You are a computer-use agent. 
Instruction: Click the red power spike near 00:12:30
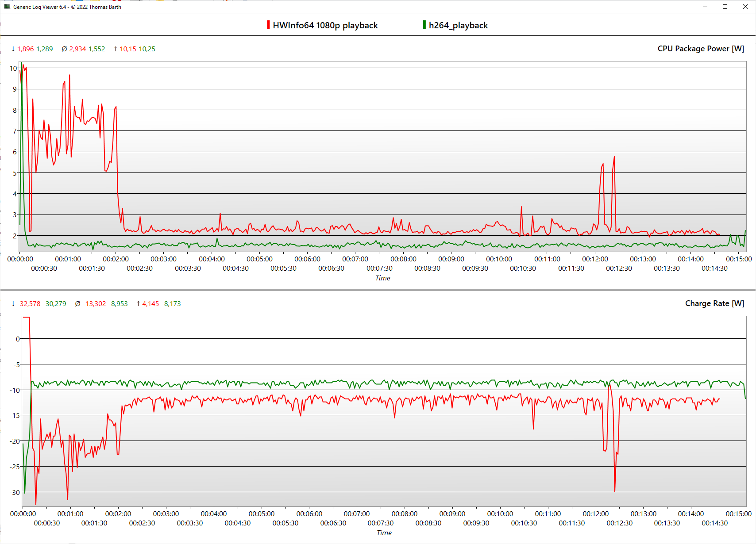tap(614, 157)
